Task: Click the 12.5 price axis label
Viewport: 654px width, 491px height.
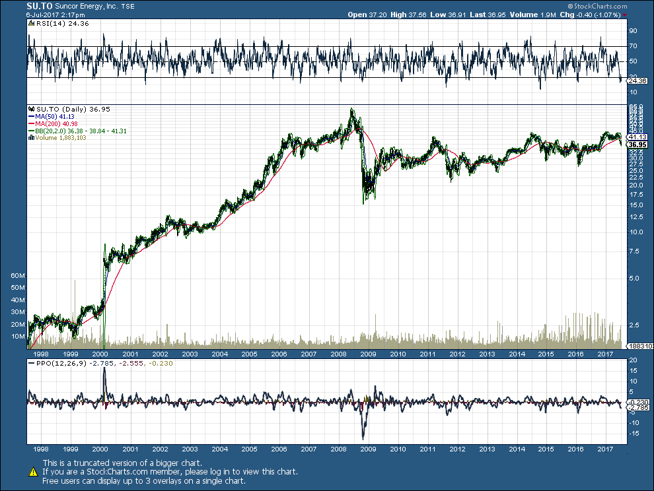Action: (636, 217)
